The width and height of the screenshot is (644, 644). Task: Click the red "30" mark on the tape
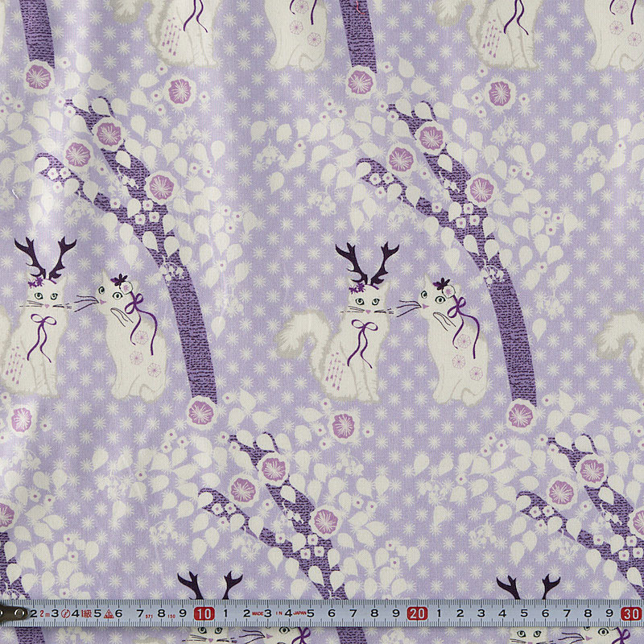point(631,614)
